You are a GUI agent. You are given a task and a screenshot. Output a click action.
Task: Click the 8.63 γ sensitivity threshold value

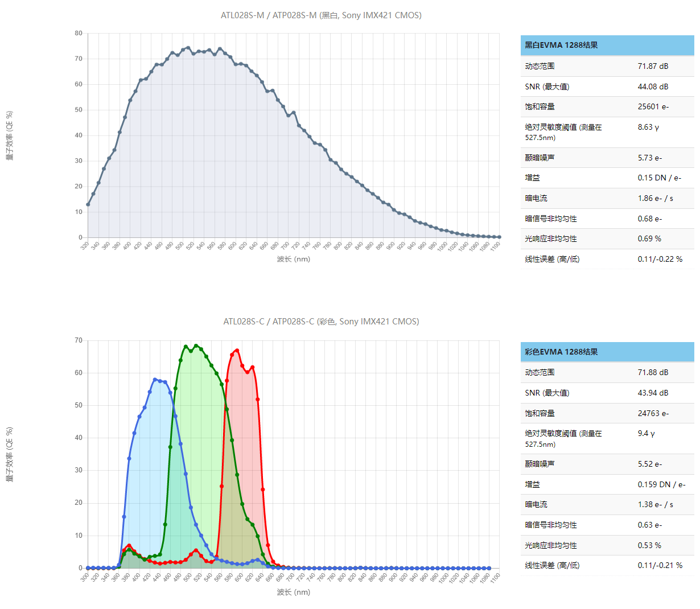pos(648,127)
